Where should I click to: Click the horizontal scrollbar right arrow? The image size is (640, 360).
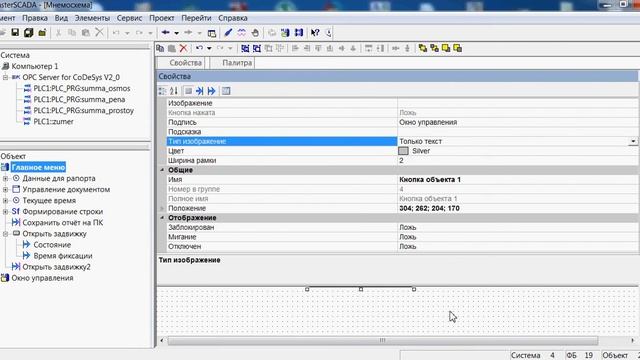(633, 340)
